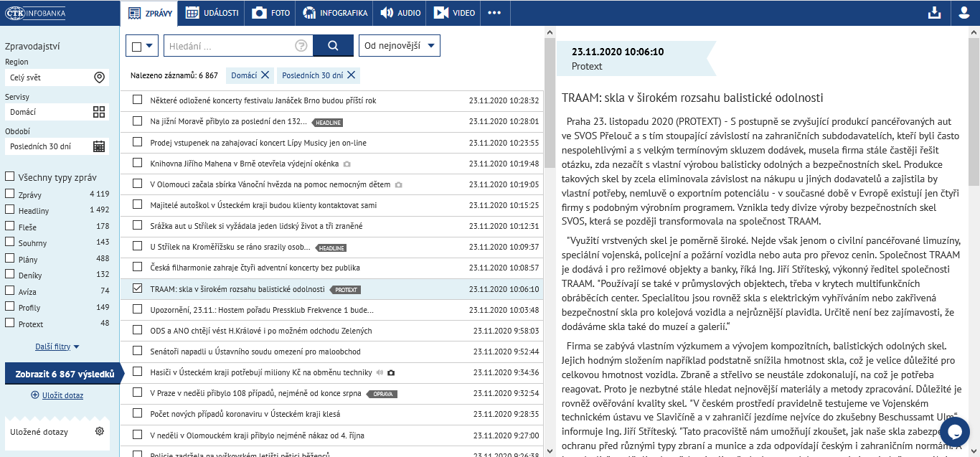
Task: Click the search magnifier button
Action: point(333,46)
